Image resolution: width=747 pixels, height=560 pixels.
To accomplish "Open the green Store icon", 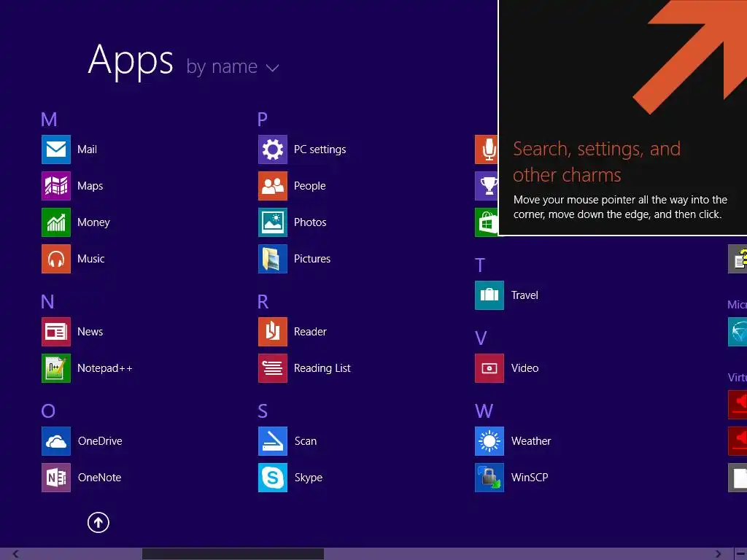I will [x=487, y=222].
